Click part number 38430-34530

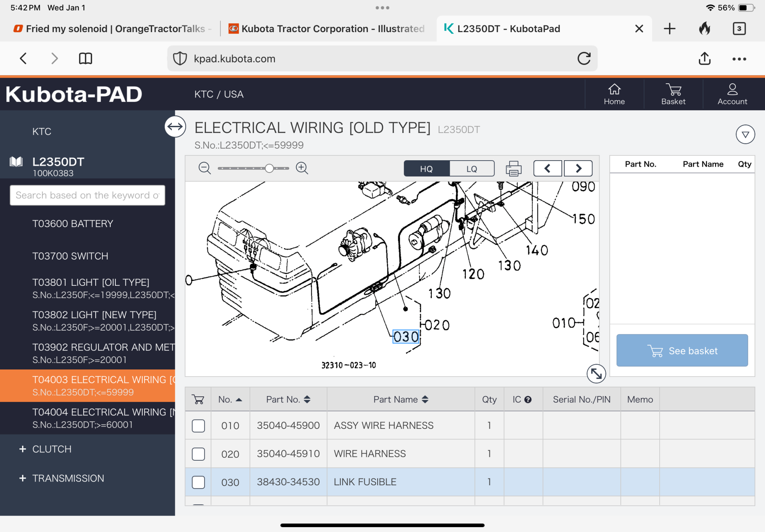pyautogui.click(x=288, y=482)
